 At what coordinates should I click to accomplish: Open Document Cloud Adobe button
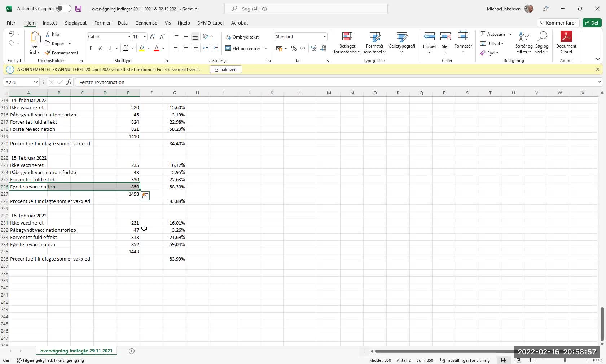click(x=566, y=43)
